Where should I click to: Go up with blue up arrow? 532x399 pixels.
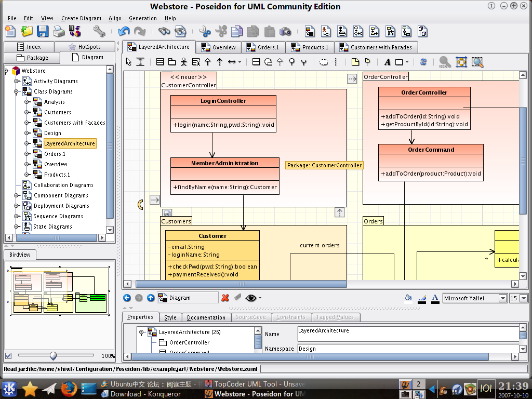pos(151,298)
